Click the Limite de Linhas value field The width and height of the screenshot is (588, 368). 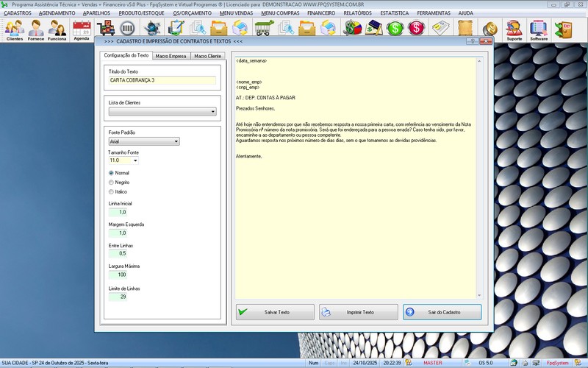118,297
